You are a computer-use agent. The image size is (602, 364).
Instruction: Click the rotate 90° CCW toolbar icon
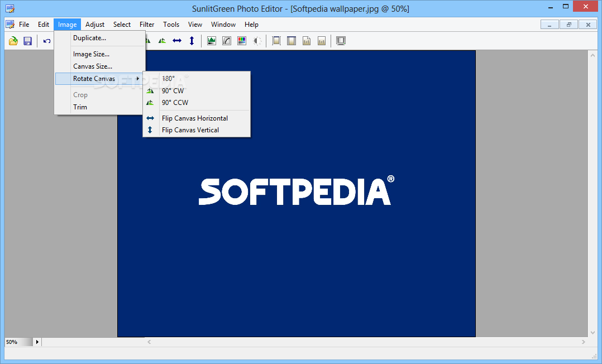coord(162,40)
